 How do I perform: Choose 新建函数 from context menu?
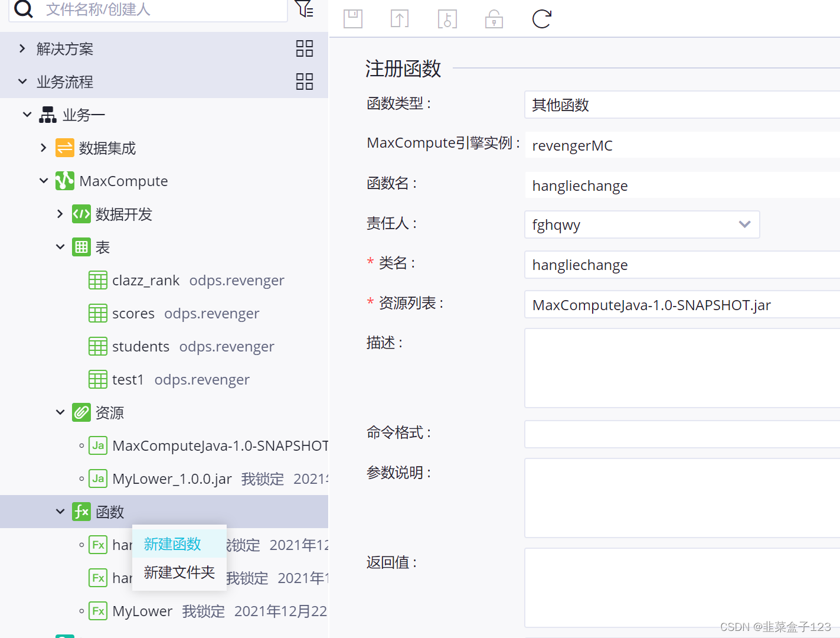(x=179, y=543)
